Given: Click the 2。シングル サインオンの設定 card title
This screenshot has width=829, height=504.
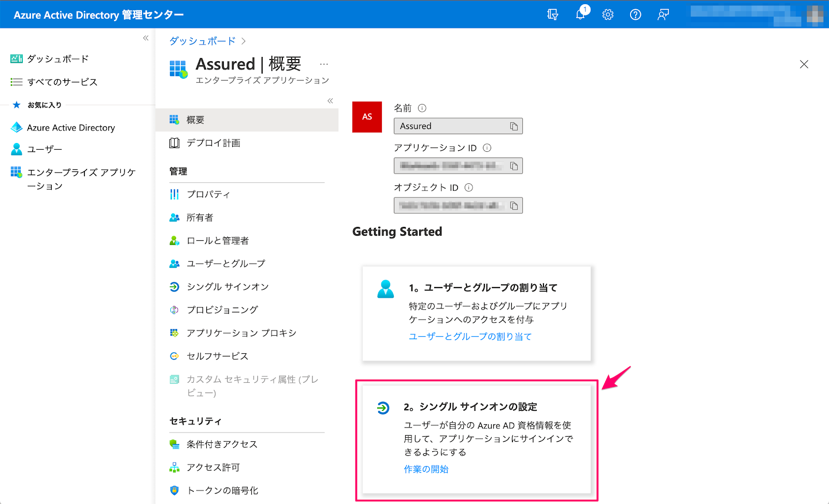Looking at the screenshot, I should coord(470,407).
